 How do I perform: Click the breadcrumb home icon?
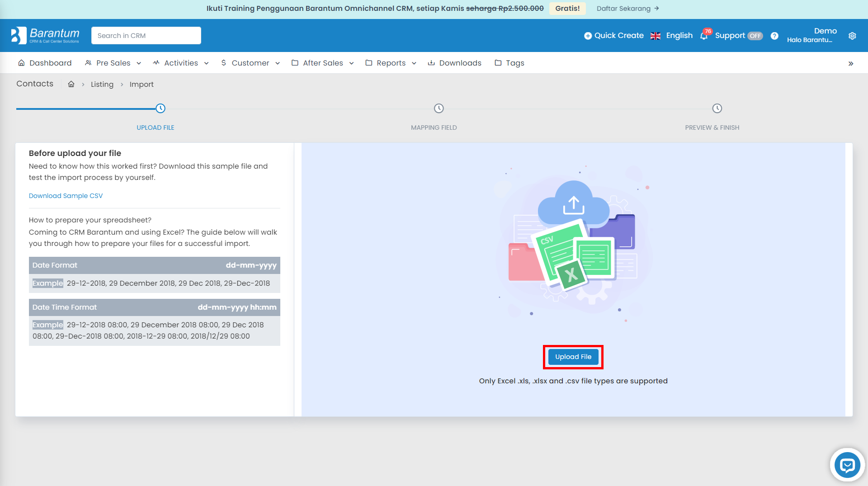(71, 84)
